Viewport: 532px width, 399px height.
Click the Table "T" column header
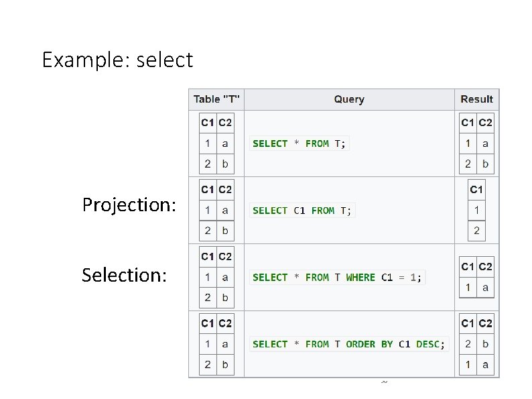216,99
